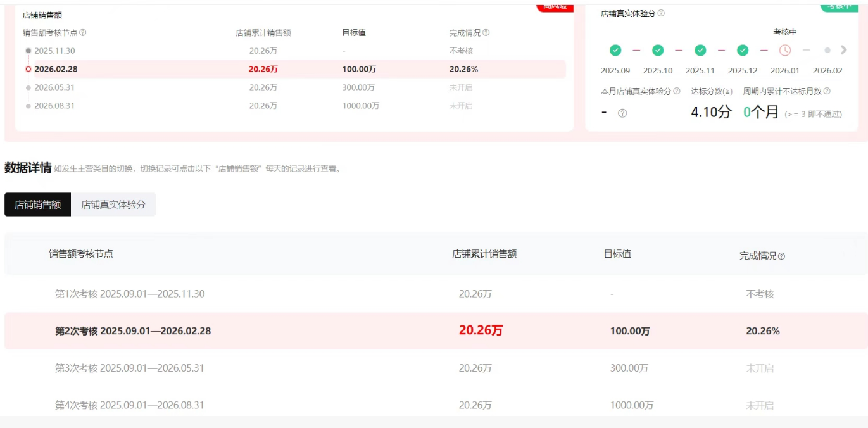Open help icon beside 店铺真实体验分 card title

[661, 13]
